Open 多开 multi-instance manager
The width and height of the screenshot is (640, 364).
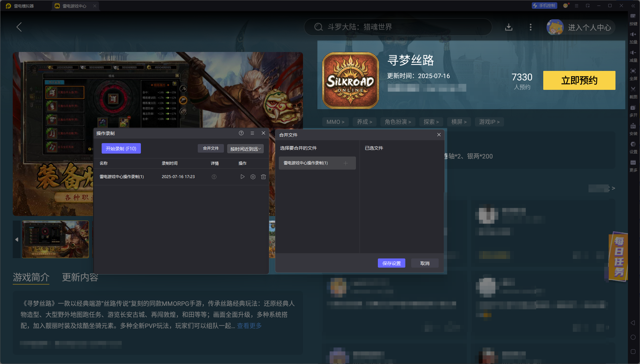point(633,111)
